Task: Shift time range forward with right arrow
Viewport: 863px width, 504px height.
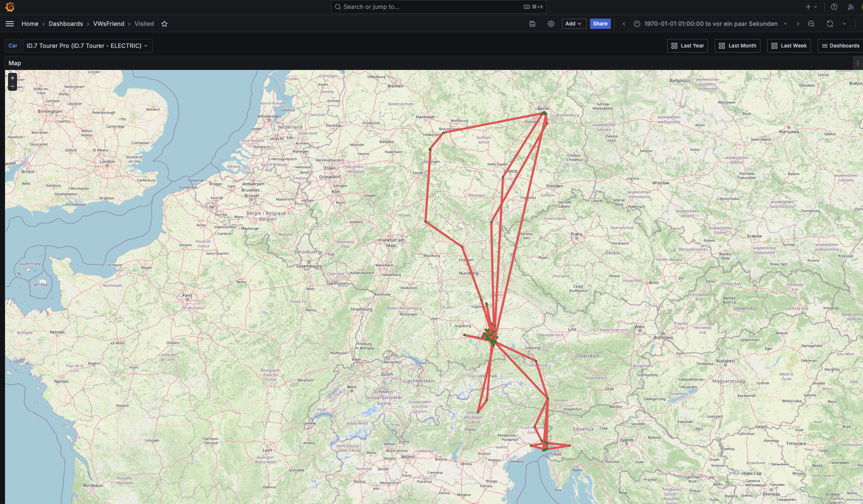Action: [x=798, y=24]
